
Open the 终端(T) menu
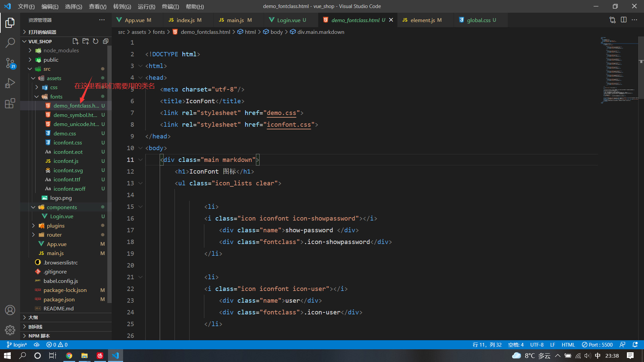tap(170, 6)
